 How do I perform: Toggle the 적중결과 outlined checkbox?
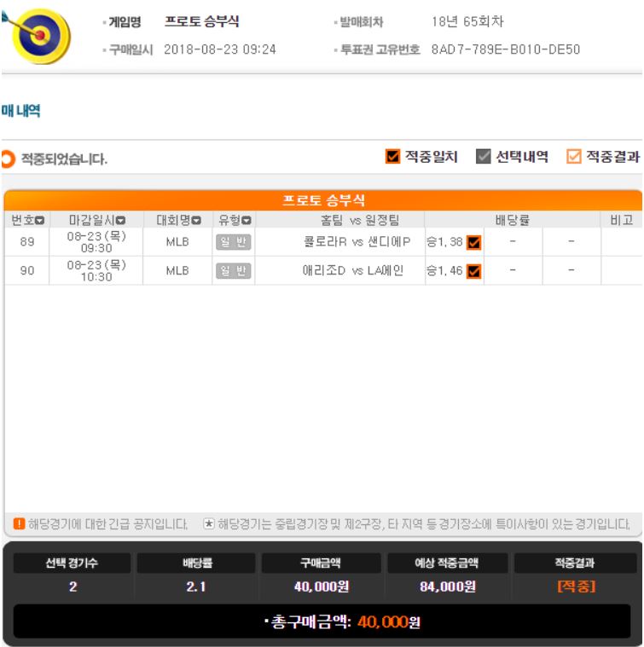coord(574,156)
